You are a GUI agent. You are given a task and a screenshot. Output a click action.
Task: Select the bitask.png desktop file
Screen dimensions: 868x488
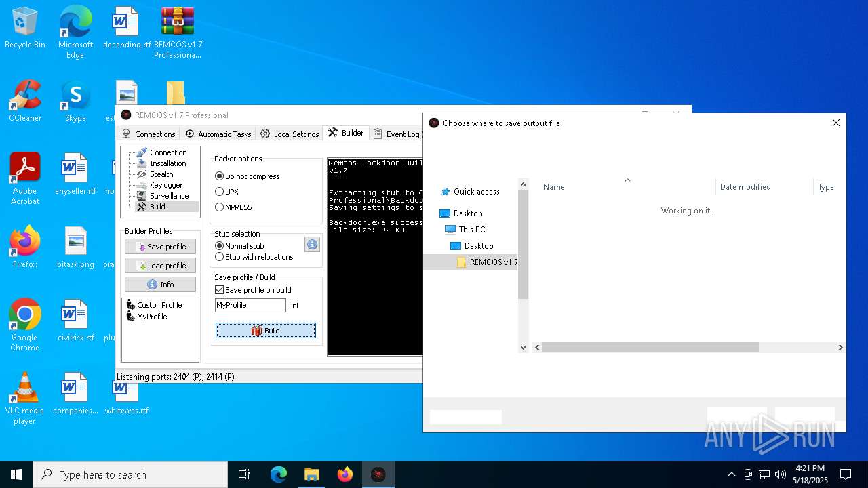click(x=75, y=247)
